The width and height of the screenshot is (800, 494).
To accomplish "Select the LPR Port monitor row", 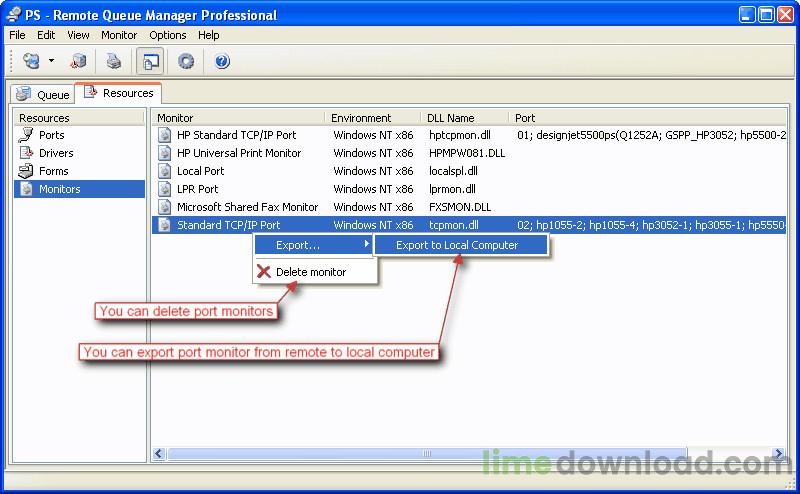I will click(x=469, y=189).
